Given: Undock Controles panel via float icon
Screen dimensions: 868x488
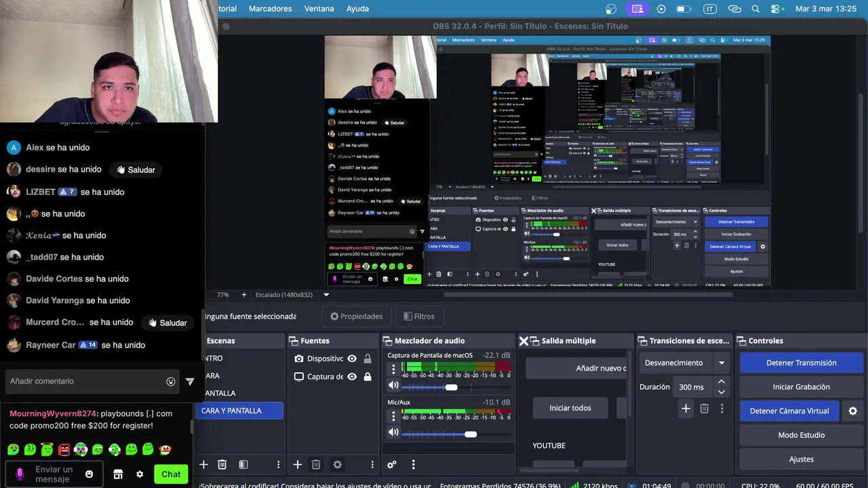Looking at the screenshot, I should pos(740,341).
